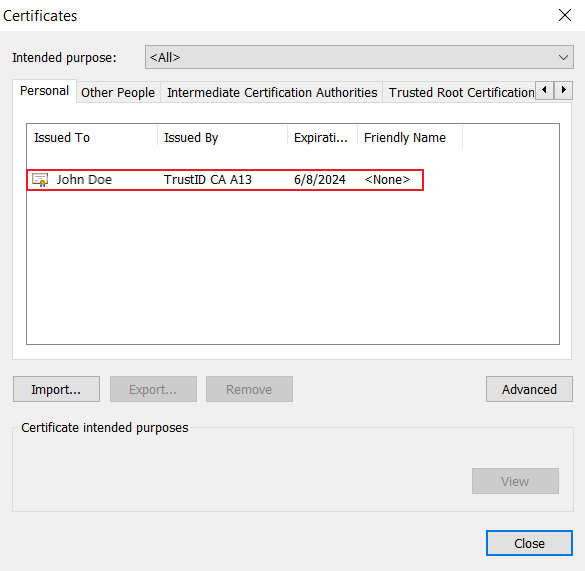Click the certificate icon beside John Doe
Viewport: 585px width, 571px height.
[40, 180]
